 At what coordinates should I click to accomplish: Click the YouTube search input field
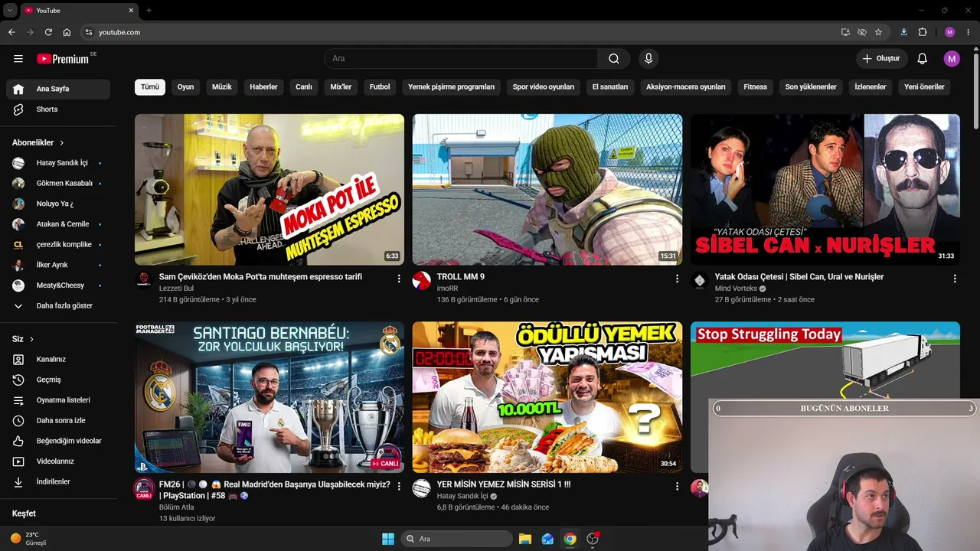tap(461, 59)
